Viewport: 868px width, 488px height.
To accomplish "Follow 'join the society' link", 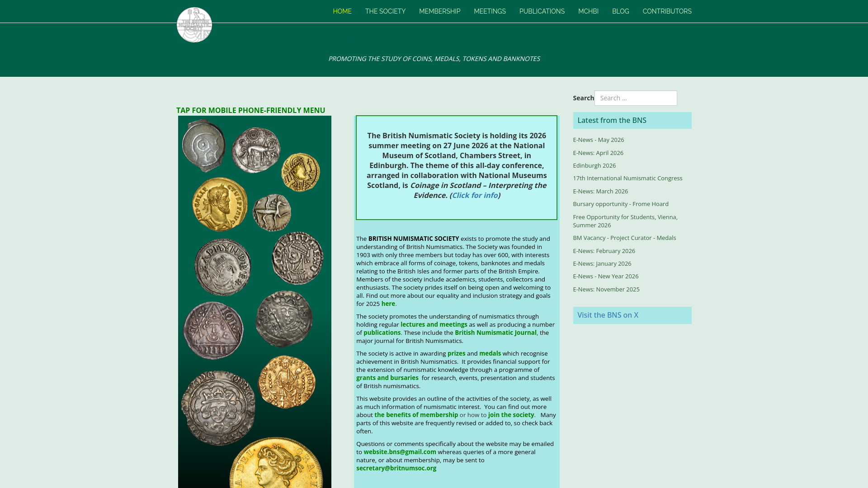I will click(511, 415).
